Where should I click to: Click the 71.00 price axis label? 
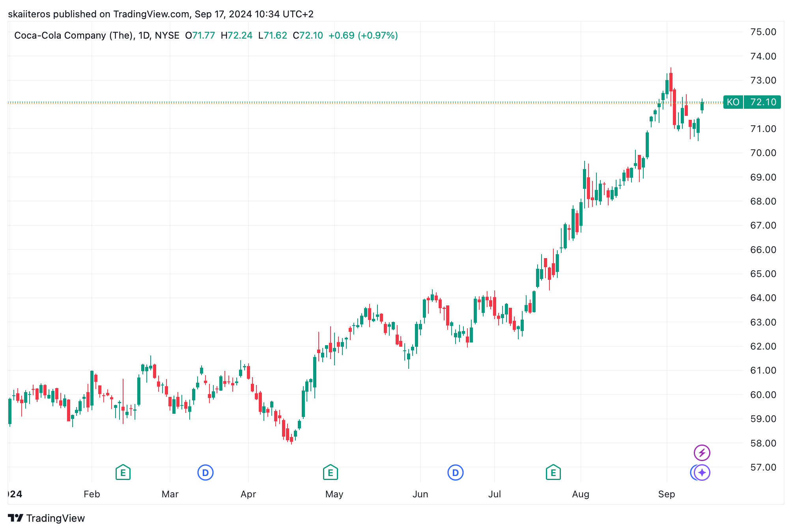(763, 129)
